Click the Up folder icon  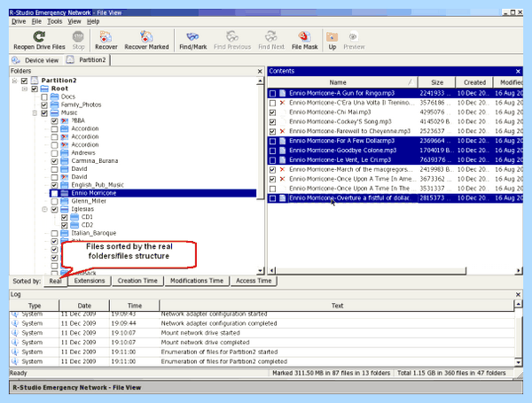332,36
